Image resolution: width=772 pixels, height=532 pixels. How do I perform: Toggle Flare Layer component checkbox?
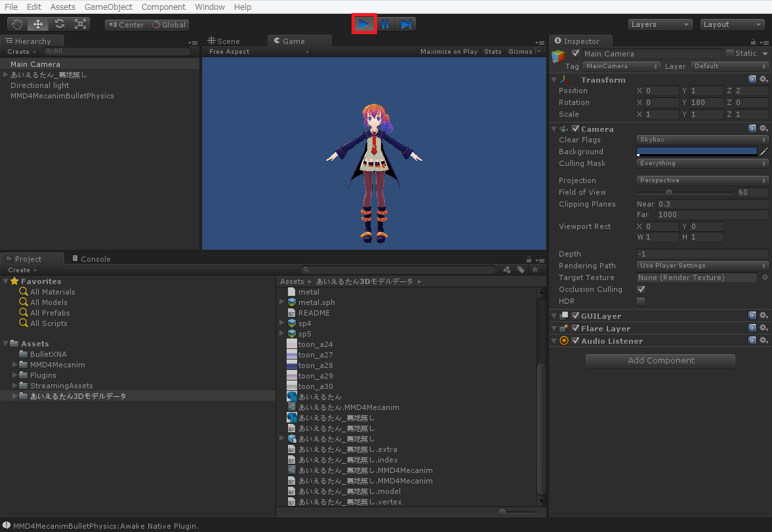(x=575, y=328)
